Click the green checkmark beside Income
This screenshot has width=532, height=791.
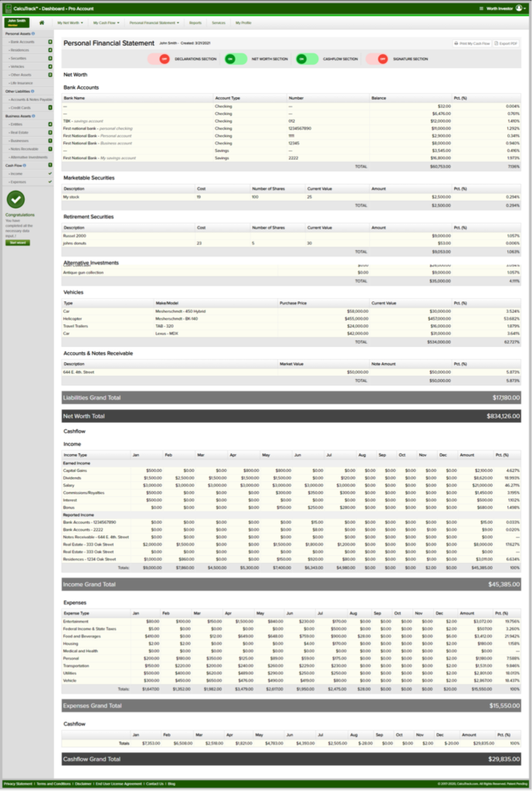pyautogui.click(x=50, y=174)
